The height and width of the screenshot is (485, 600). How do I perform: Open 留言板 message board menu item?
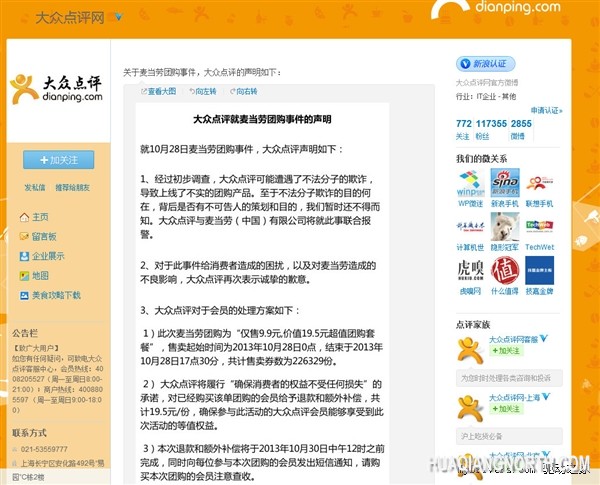click(x=44, y=237)
